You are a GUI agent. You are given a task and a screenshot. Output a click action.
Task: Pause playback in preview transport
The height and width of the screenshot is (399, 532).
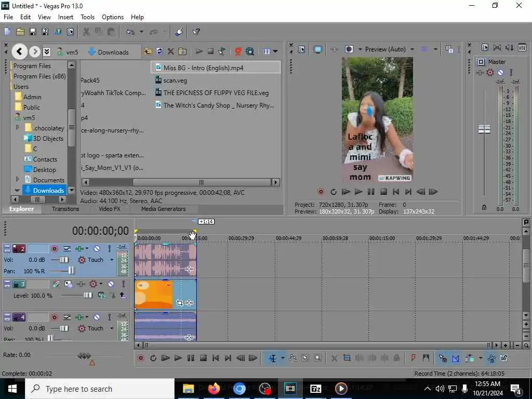[371, 192]
